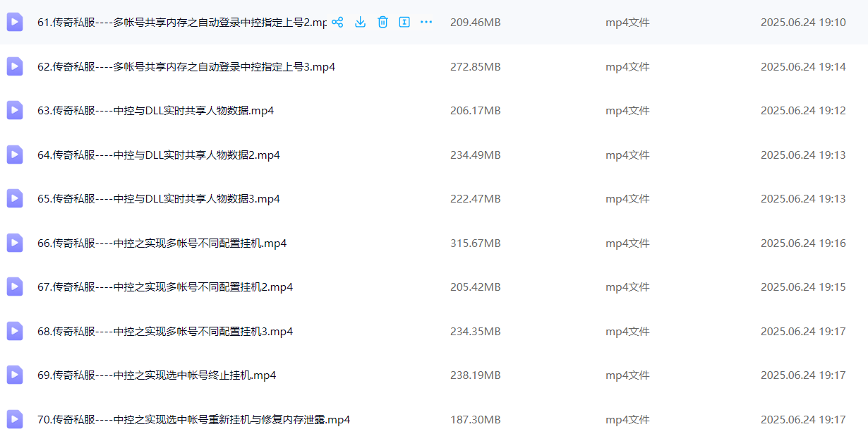The image size is (868, 434).
Task: Click the 272.85MB size value
Action: tap(476, 67)
